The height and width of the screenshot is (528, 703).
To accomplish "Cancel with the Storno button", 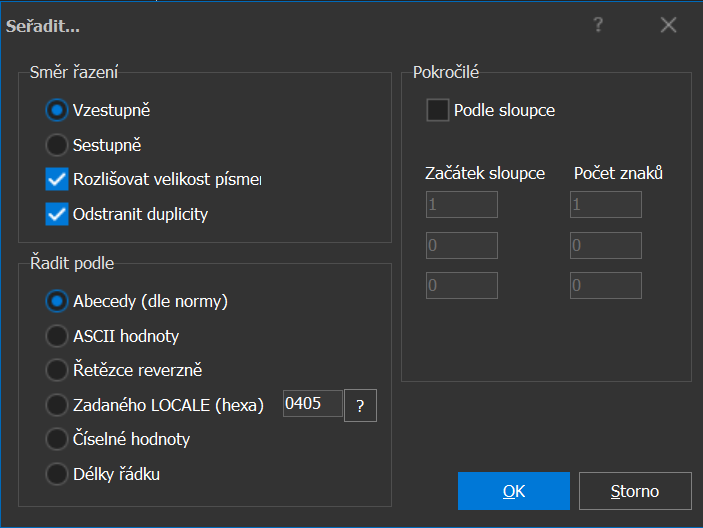I will 635,491.
